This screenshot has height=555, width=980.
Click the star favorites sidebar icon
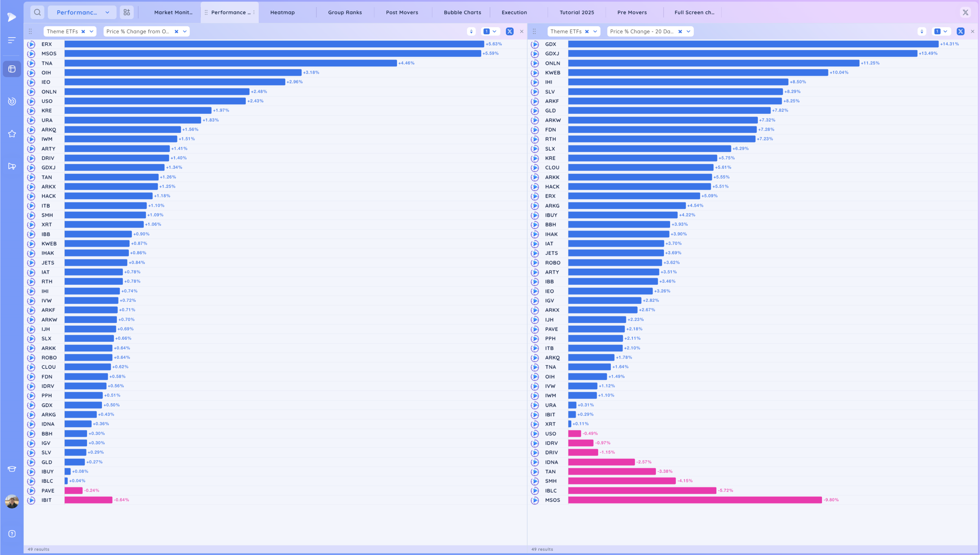[x=12, y=134]
